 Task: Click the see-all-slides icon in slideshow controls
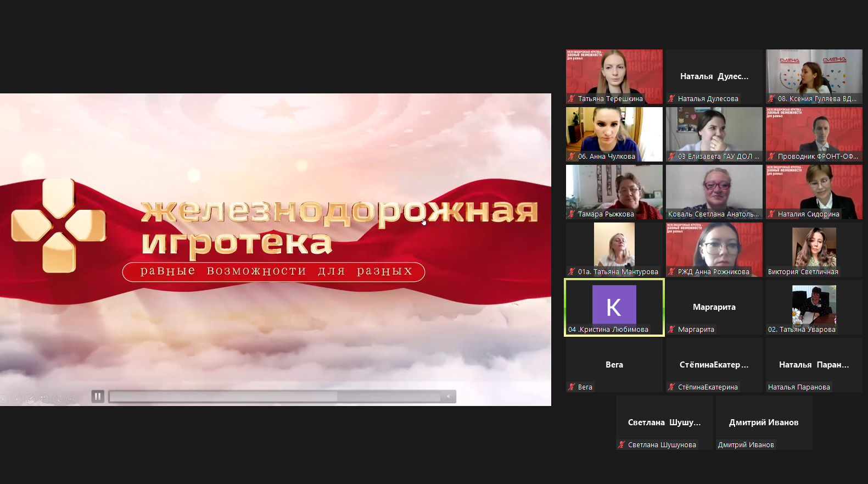44,399
